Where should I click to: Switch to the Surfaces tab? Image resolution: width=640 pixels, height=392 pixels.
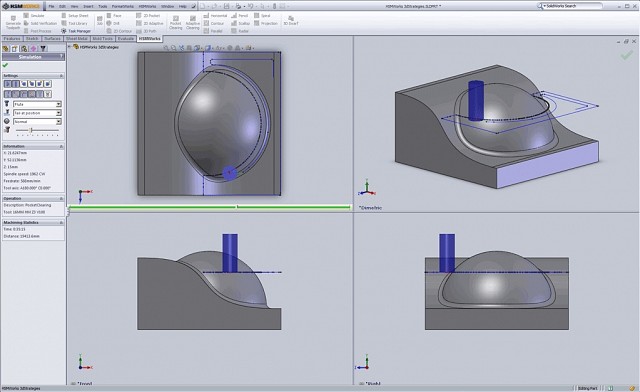(x=52, y=39)
